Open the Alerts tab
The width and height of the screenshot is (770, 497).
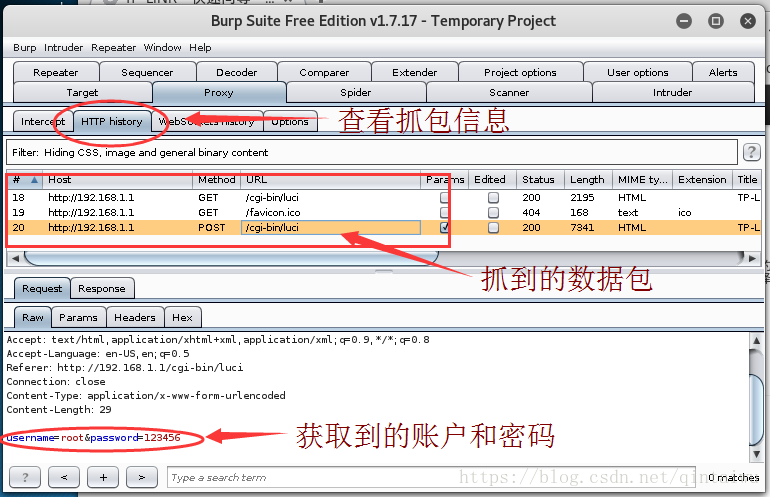tap(723, 72)
